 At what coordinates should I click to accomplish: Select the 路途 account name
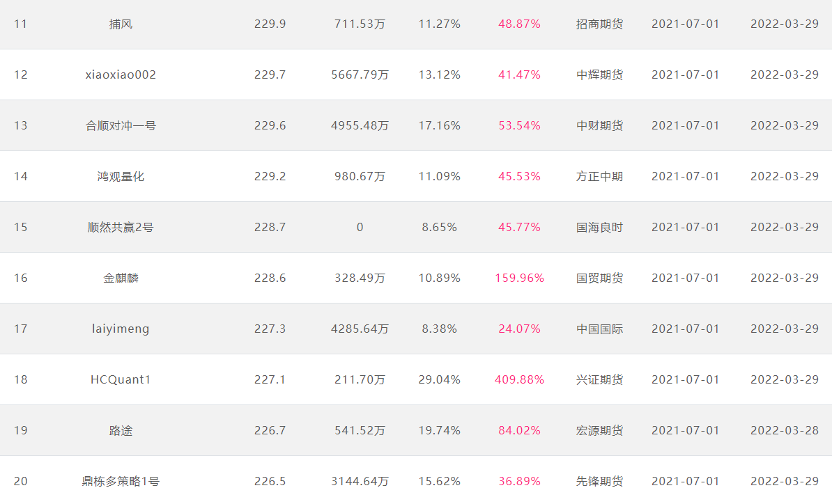click(x=121, y=430)
